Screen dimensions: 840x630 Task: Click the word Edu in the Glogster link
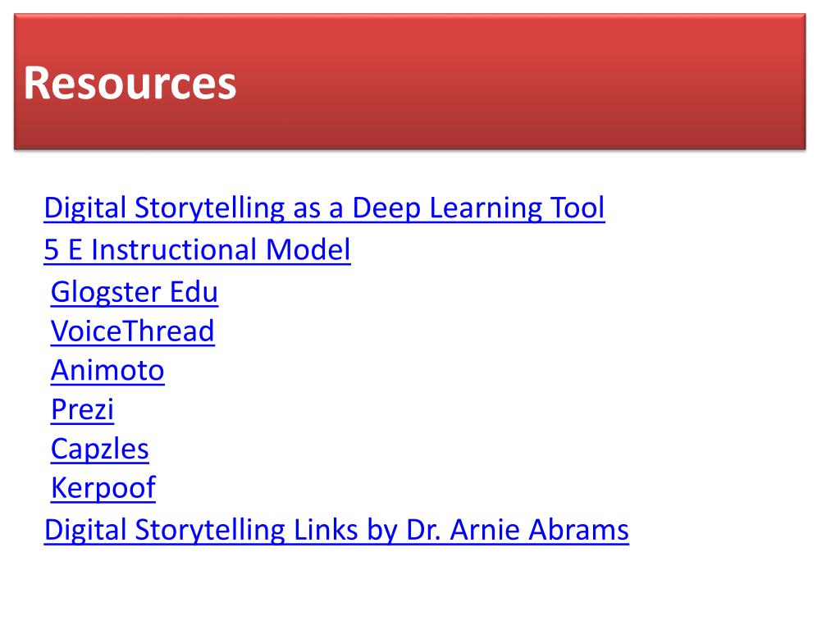[x=194, y=293]
